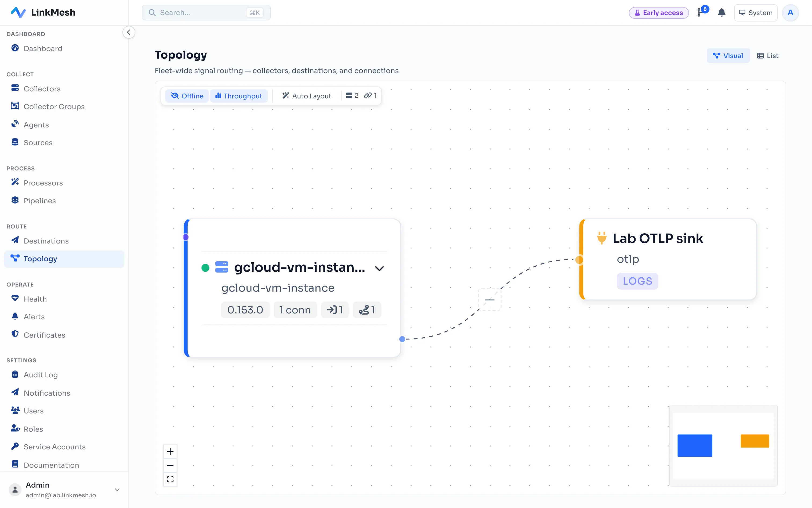
Task: Open the Roles settings page
Action: coord(64,429)
